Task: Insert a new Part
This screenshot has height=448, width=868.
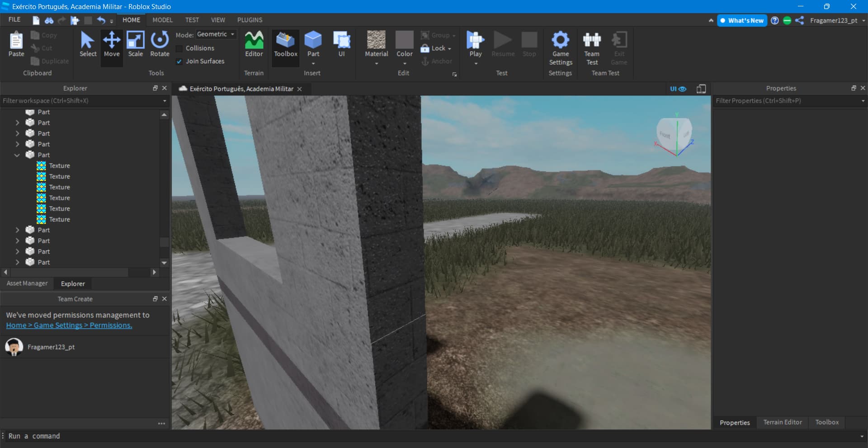Action: pyautogui.click(x=313, y=43)
